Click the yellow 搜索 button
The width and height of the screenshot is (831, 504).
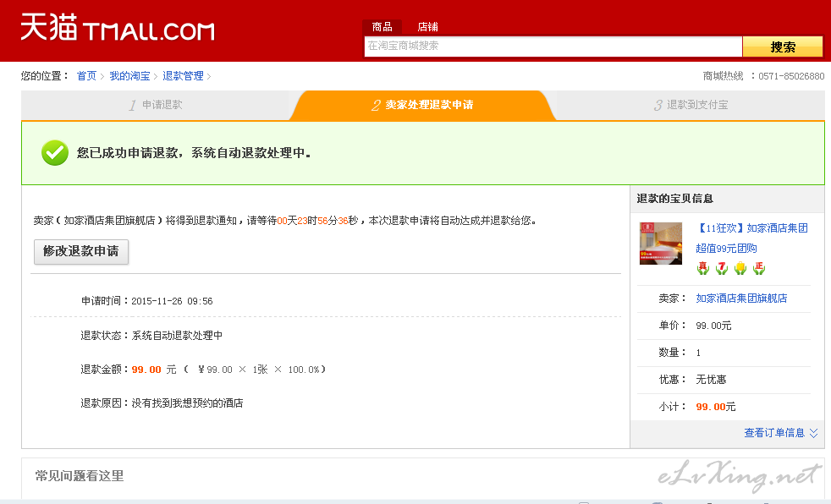tap(783, 47)
